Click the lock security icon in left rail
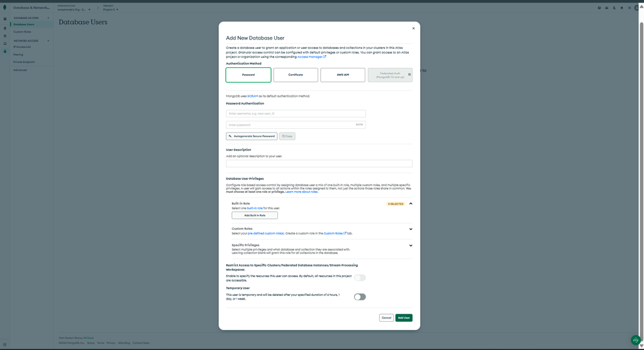This screenshot has height=350, width=644. click(5, 52)
